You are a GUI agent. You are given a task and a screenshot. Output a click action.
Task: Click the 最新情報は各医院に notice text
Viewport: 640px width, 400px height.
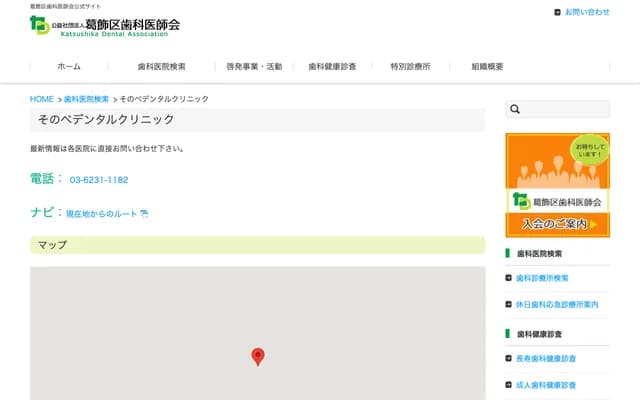[107, 149]
